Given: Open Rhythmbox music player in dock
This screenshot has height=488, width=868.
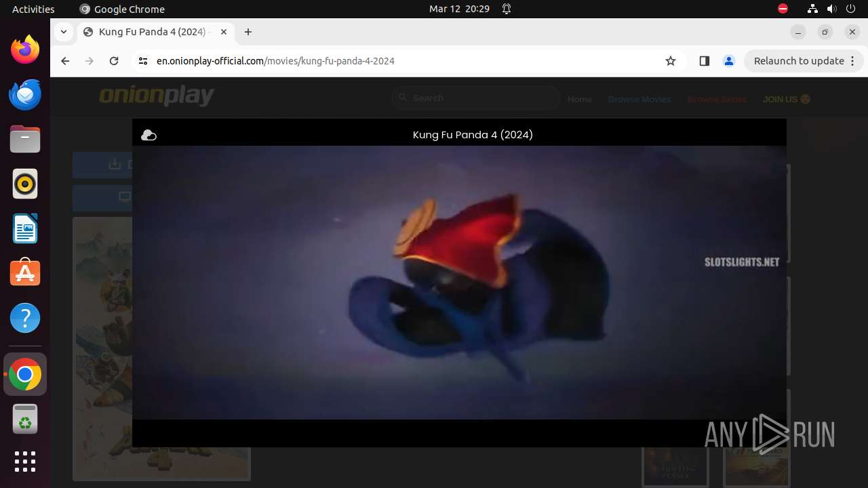Looking at the screenshot, I should [x=25, y=184].
